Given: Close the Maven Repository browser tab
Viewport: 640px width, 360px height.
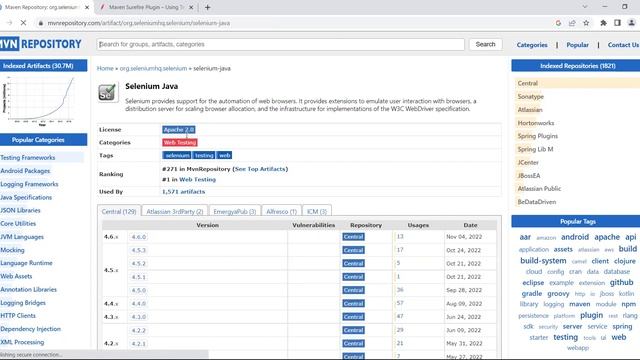Looking at the screenshot, I should click(x=87, y=7).
